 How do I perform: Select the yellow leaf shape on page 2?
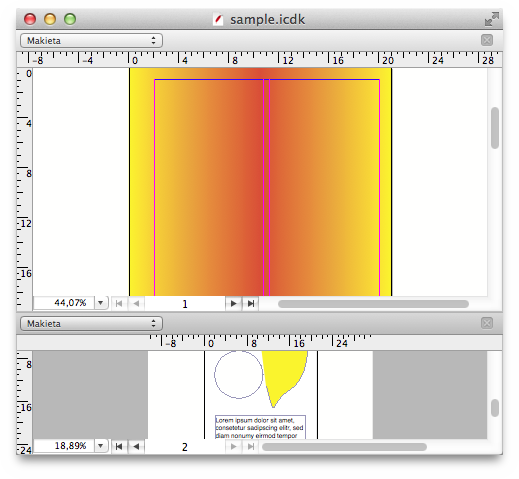coord(283,373)
